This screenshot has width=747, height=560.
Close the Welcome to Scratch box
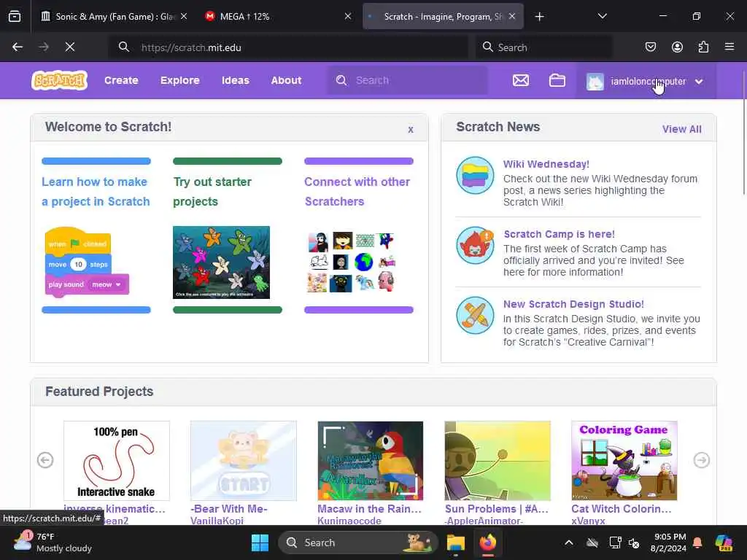pos(411,130)
